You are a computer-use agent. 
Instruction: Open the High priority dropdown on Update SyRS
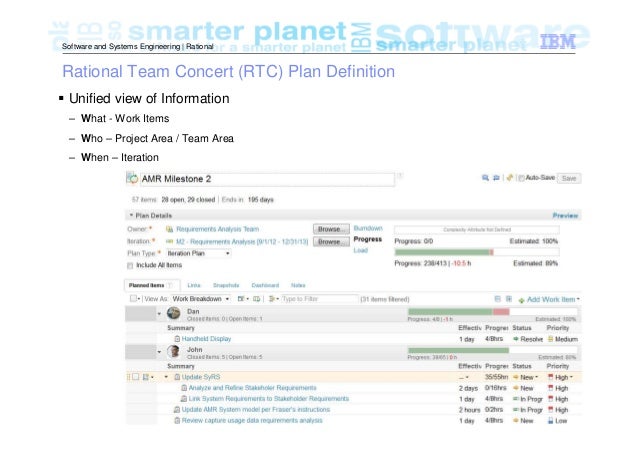pos(571,377)
